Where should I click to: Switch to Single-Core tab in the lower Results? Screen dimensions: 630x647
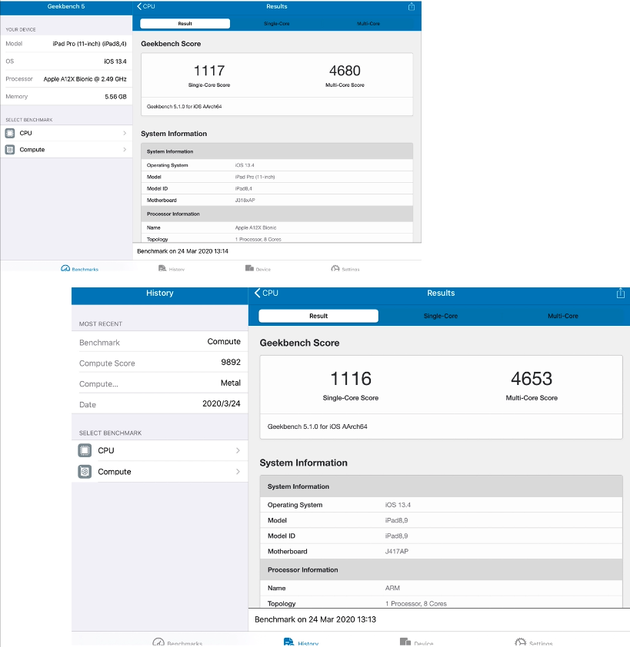click(440, 316)
